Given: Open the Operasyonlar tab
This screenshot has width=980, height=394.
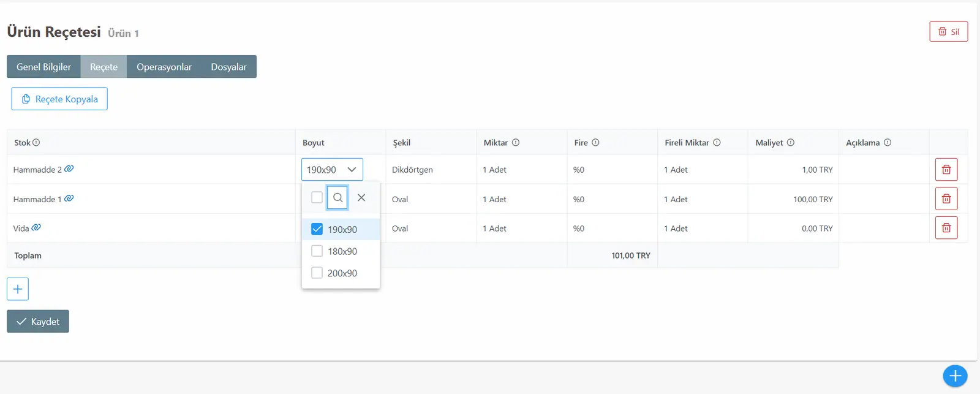Looking at the screenshot, I should coord(164,67).
